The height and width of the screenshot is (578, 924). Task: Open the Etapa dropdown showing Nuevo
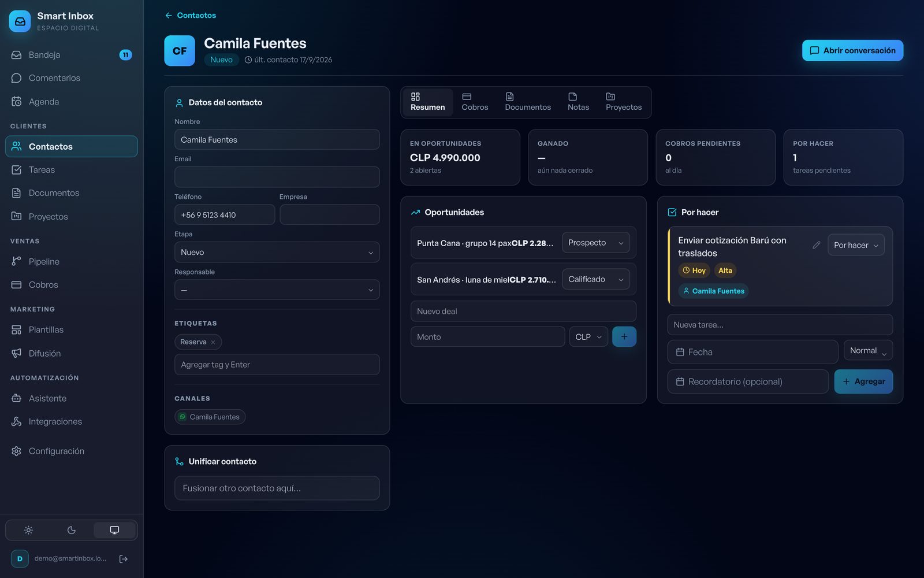pyautogui.click(x=277, y=253)
